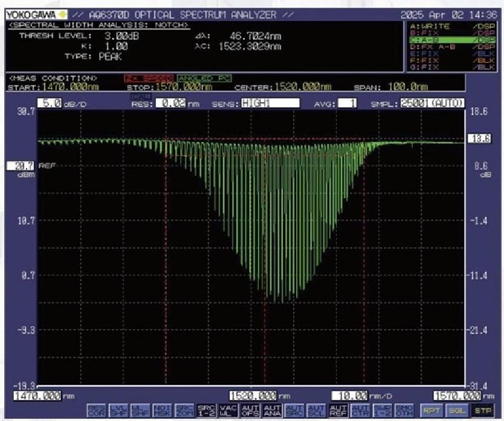Click START: 1470.000nm measurement condition
The width and height of the screenshot is (504, 421).
pyautogui.click(x=53, y=87)
